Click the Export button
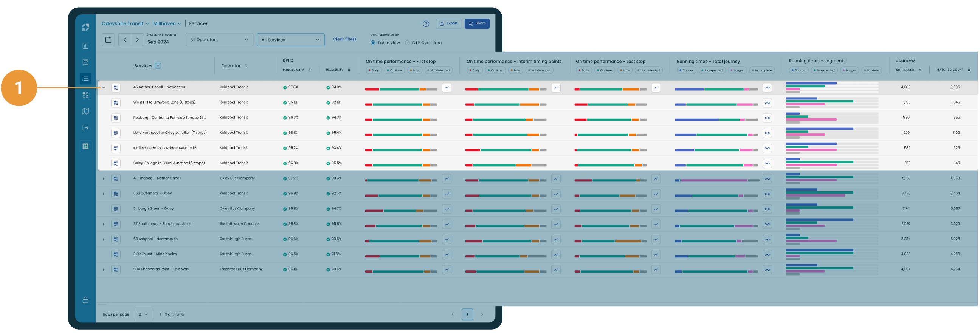The height and width of the screenshot is (333, 980). 448,23
